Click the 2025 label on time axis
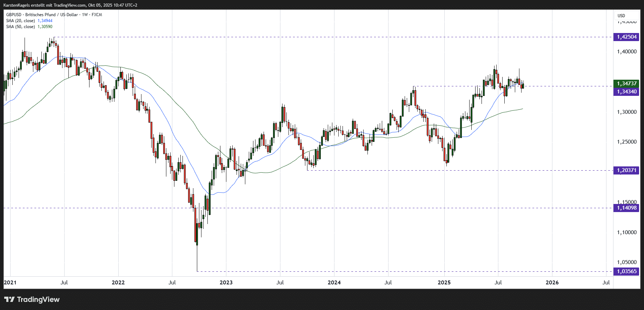Image resolution: width=644 pixels, height=310 pixels. 444,282
